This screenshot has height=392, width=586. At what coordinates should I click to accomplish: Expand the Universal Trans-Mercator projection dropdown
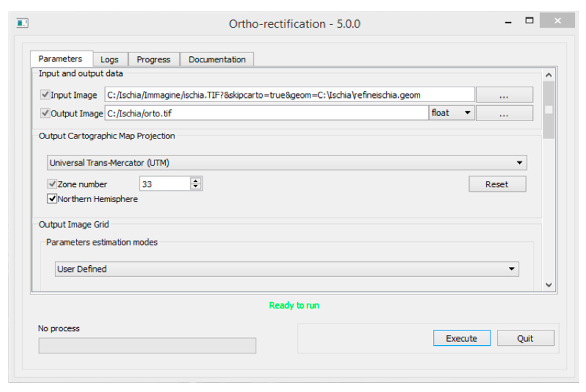coord(287,163)
